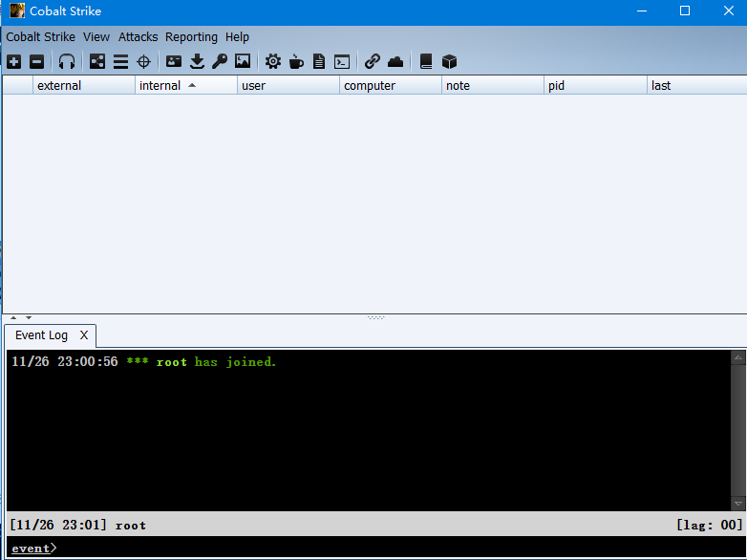The width and height of the screenshot is (747, 560).
Task: Click the [11/26 23:01] root status
Action: pos(78,526)
